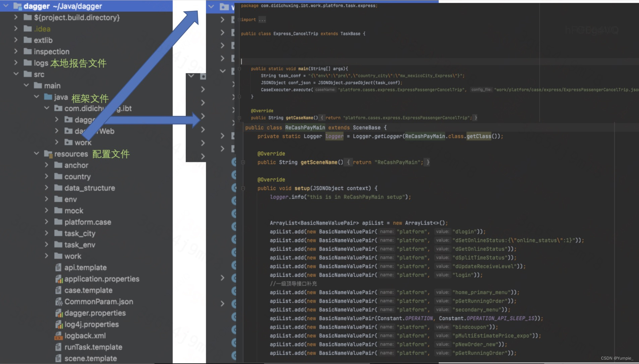Viewport: 639px width, 364px height.
Task: Open the CommonParam.json file name
Action: pyautogui.click(x=99, y=302)
